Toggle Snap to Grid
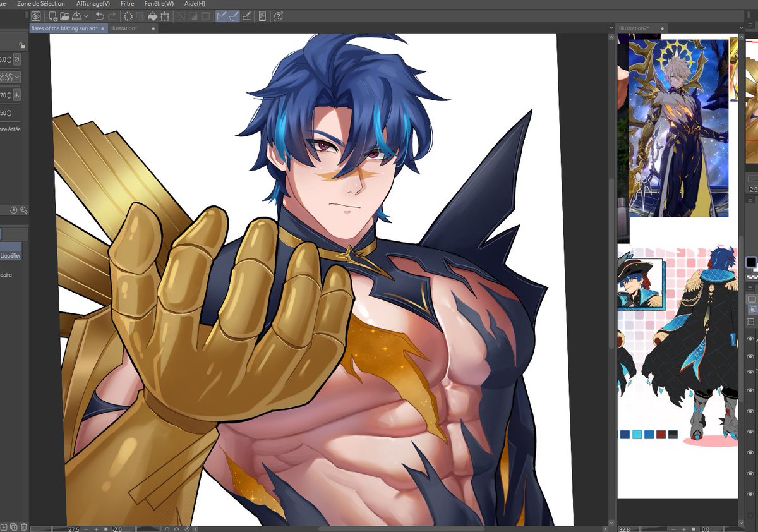The image size is (758, 532). pyautogui.click(x=246, y=16)
